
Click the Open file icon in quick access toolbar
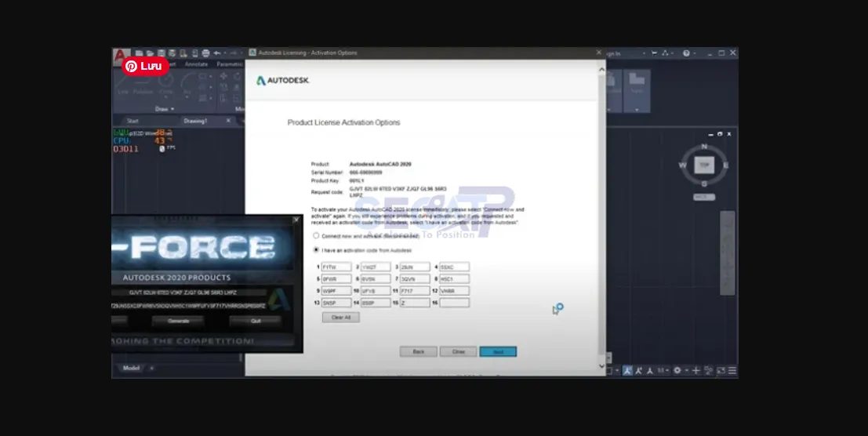click(150, 53)
